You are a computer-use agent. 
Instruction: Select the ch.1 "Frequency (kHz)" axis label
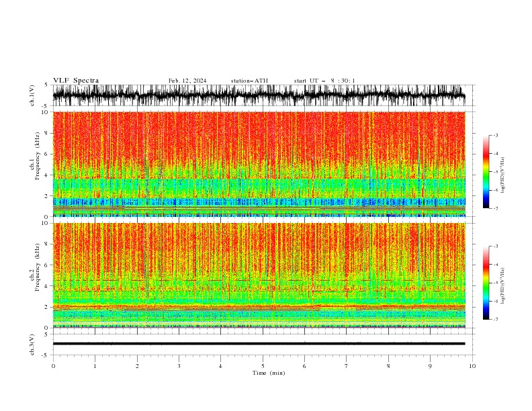pyautogui.click(x=38, y=156)
